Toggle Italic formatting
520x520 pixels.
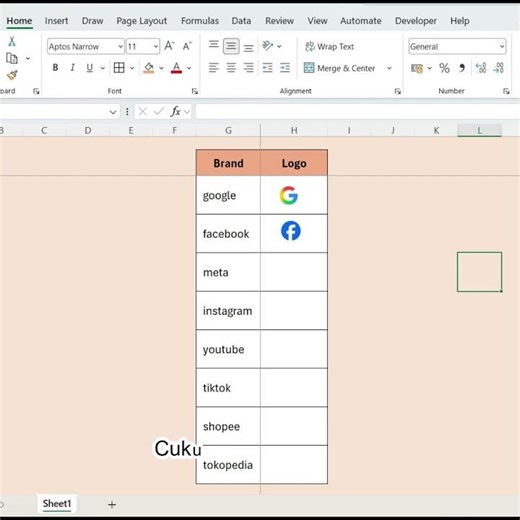pyautogui.click(x=72, y=68)
